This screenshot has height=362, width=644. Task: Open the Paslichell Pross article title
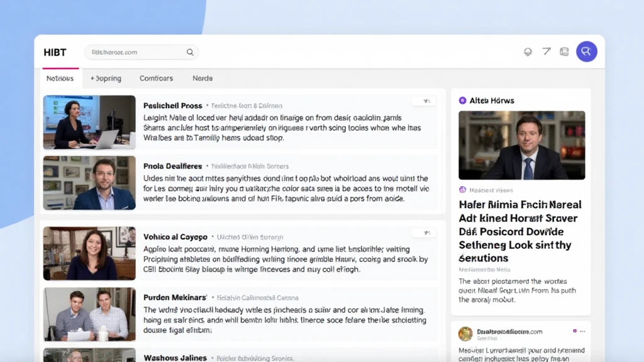click(x=172, y=106)
